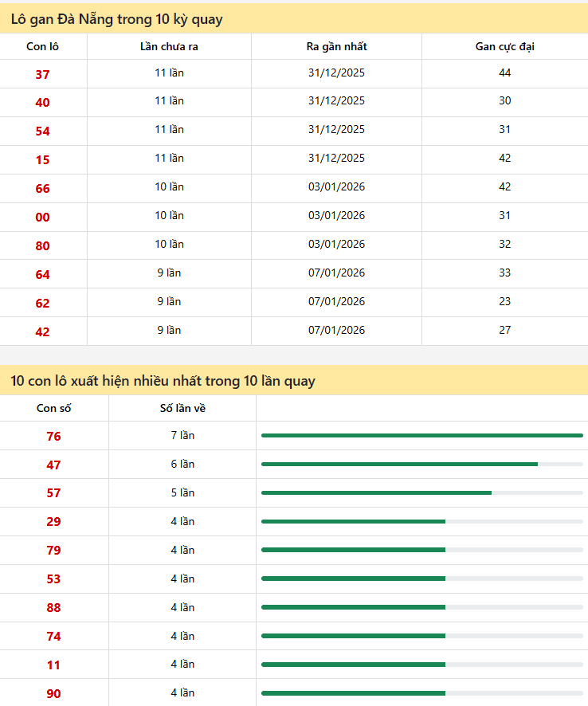Screen dimensions: 588x706
Task: Click the 'Lần chưa ra' column header
Action: pyautogui.click(x=169, y=46)
